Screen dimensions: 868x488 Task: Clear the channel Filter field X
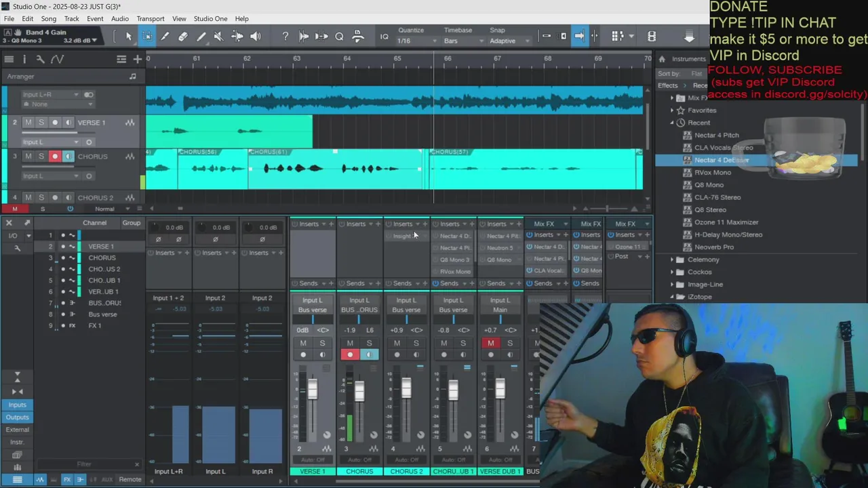click(x=137, y=464)
